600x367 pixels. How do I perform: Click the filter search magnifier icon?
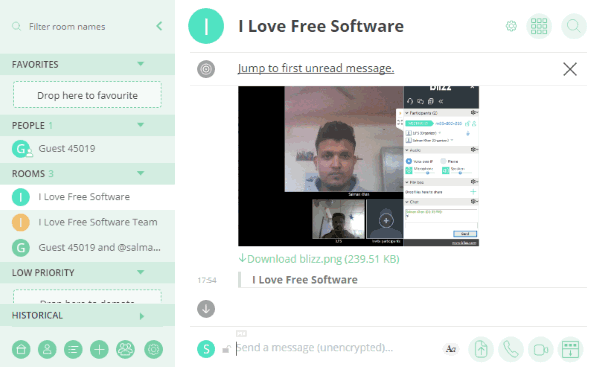click(16, 26)
